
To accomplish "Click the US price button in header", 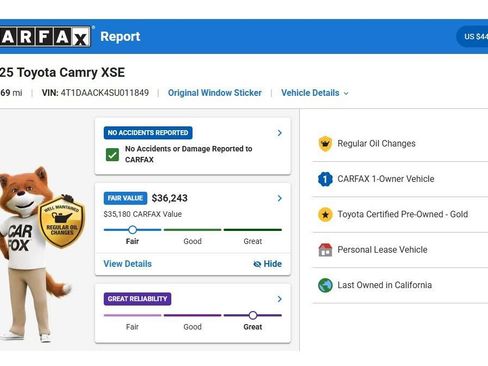I will point(473,37).
